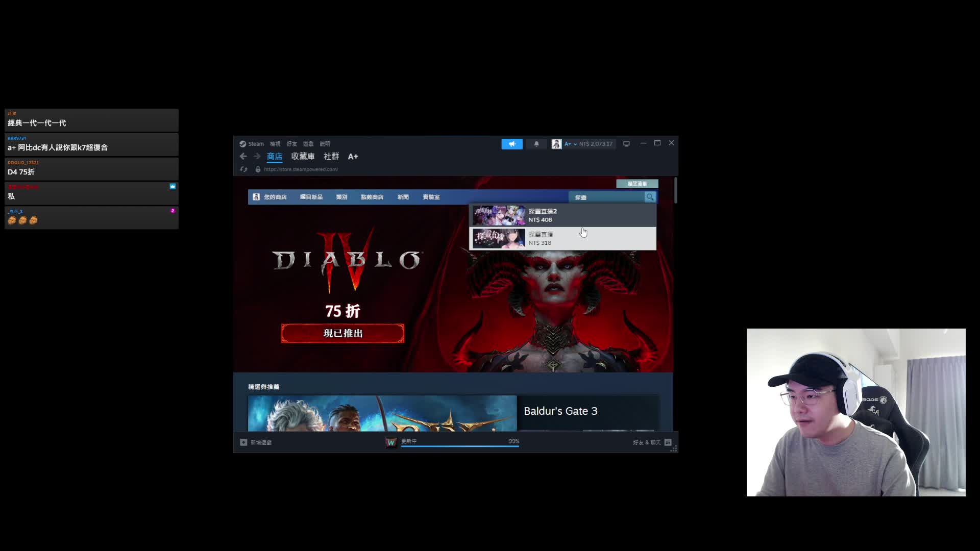Switch to the 收藏庫 (Library) tab
This screenshot has width=980, height=551.
[x=303, y=157]
